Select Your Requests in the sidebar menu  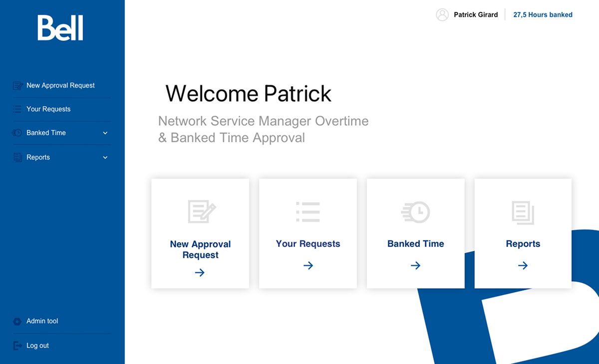point(48,109)
